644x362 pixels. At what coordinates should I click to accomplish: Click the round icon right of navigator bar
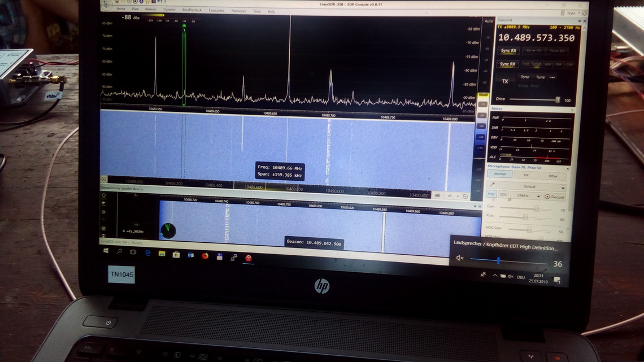point(465,197)
